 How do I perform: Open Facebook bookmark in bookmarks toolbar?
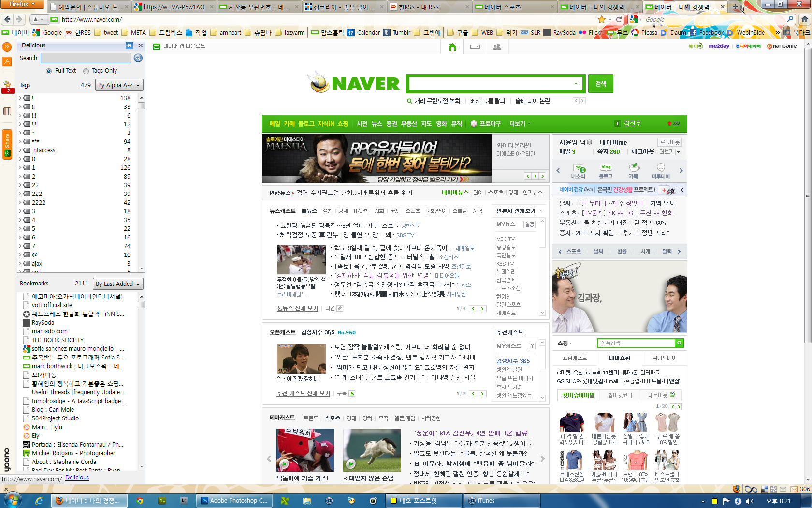(707, 32)
